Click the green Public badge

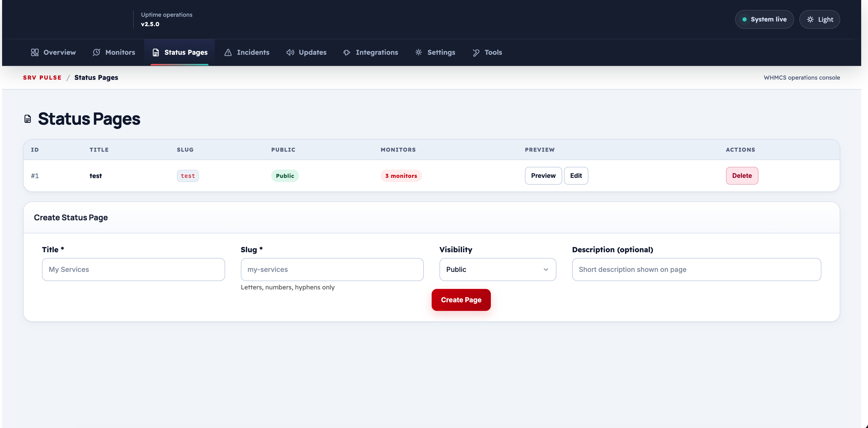coord(285,176)
